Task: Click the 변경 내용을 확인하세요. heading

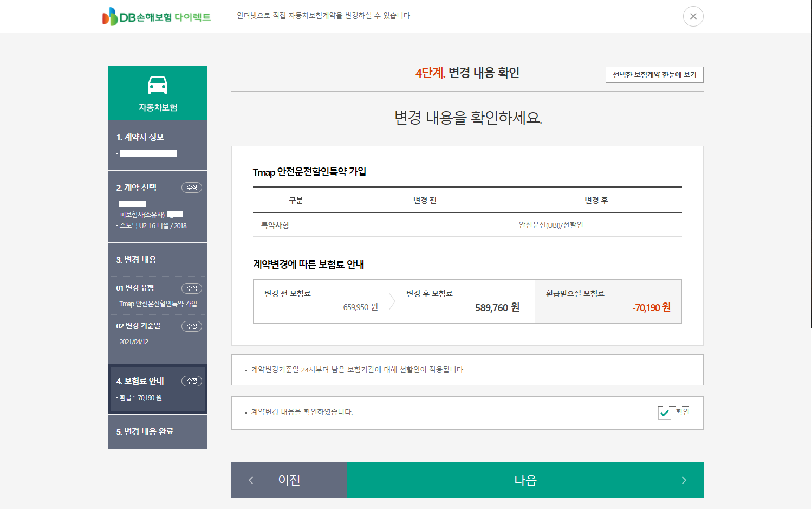Action: click(x=468, y=118)
